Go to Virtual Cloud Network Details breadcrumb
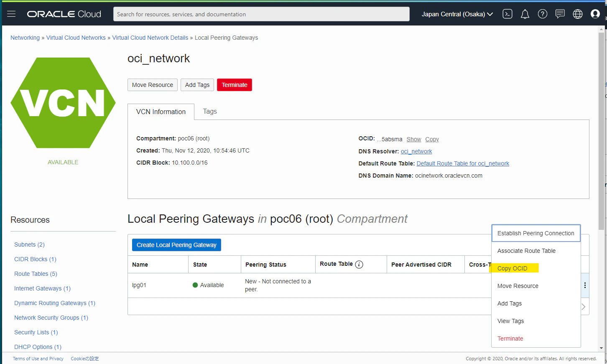 point(150,38)
